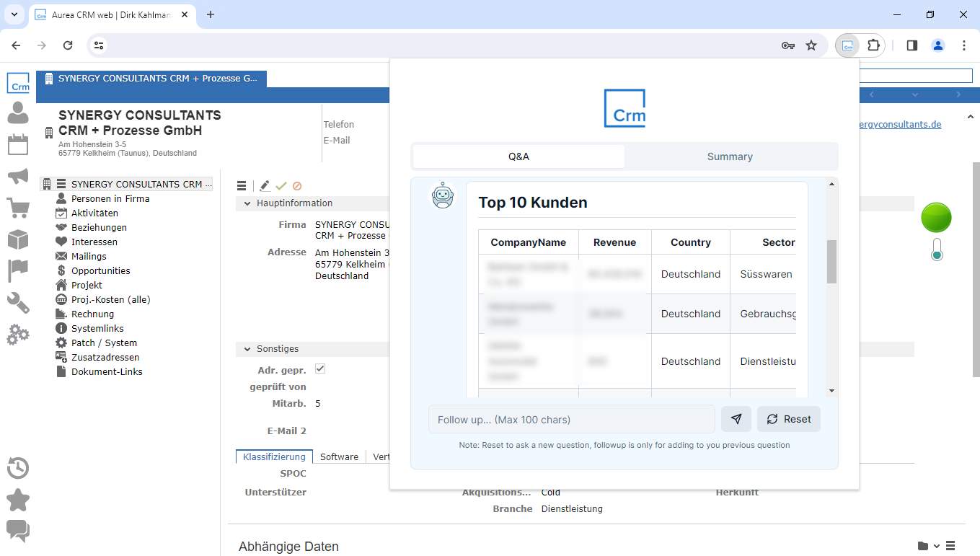Click the orange cancel icon

pos(297,186)
